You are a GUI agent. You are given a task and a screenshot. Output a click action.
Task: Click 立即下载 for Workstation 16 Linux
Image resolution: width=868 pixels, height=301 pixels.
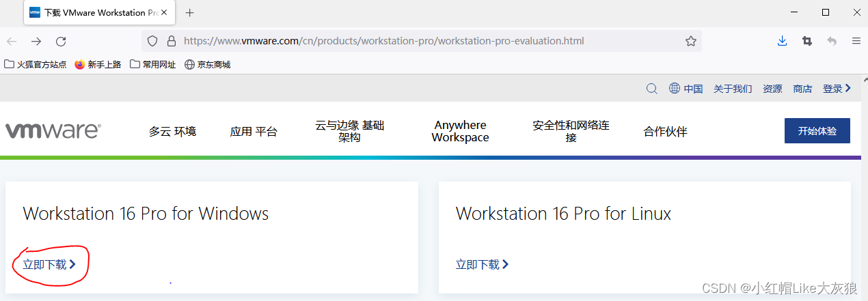[482, 264]
